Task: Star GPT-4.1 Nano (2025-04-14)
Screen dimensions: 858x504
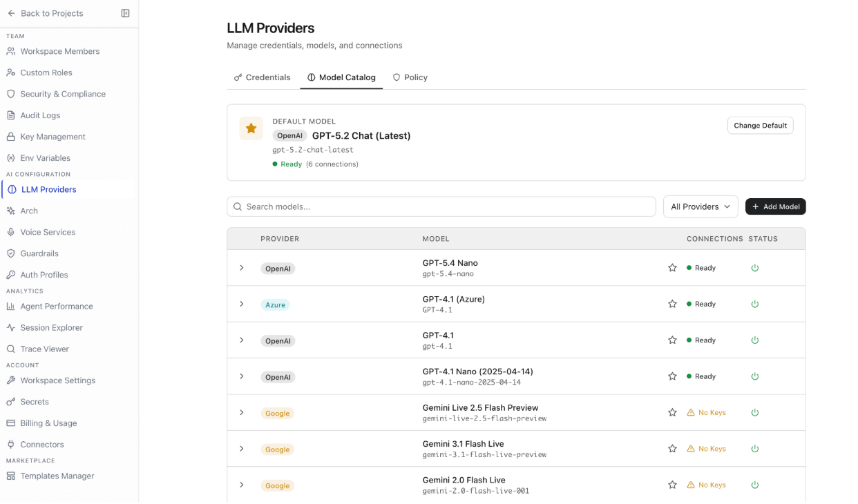Action: (x=672, y=376)
